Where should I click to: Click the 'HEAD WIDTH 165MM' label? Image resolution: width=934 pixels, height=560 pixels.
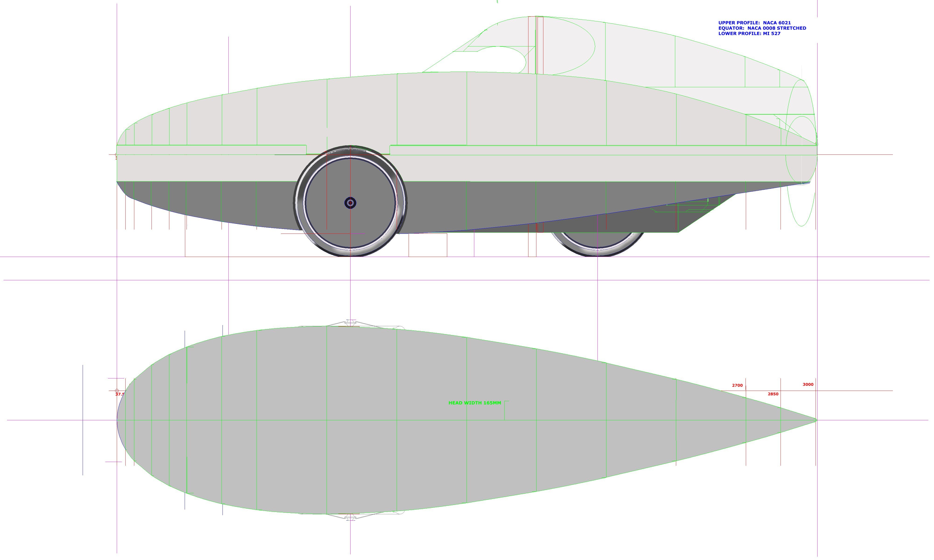(474, 403)
